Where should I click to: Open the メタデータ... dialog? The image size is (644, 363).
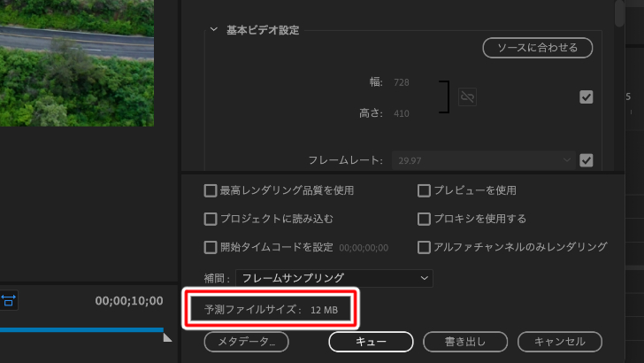point(247,342)
